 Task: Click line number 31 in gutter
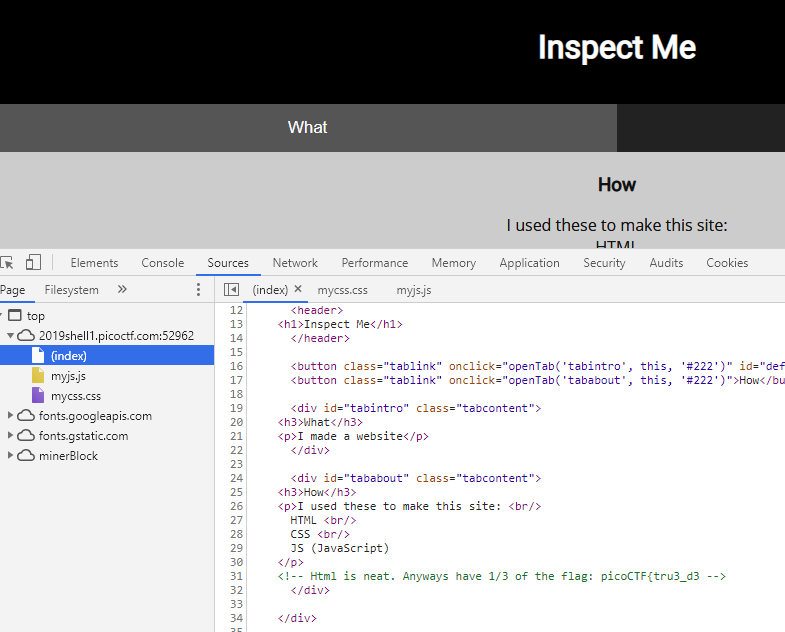[x=236, y=576]
